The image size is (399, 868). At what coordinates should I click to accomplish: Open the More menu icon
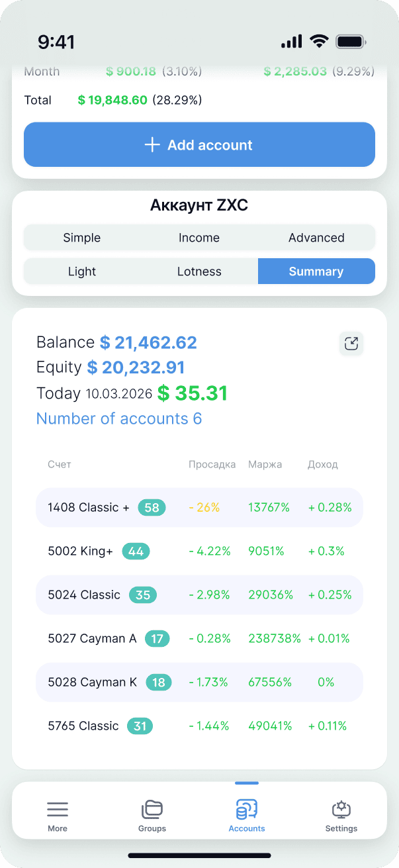pos(58,809)
